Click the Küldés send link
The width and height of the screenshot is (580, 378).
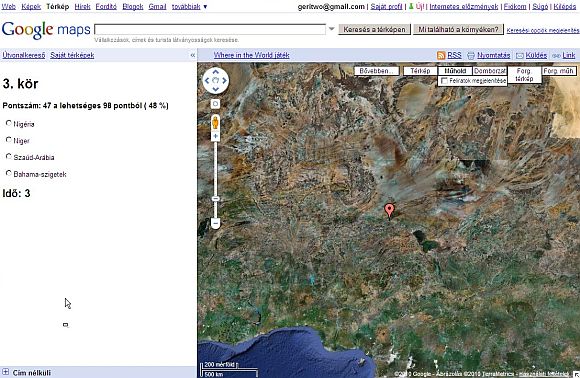[536, 55]
